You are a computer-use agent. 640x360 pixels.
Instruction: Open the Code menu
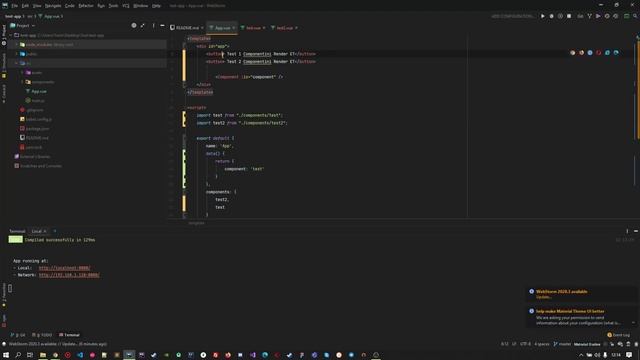point(70,6)
